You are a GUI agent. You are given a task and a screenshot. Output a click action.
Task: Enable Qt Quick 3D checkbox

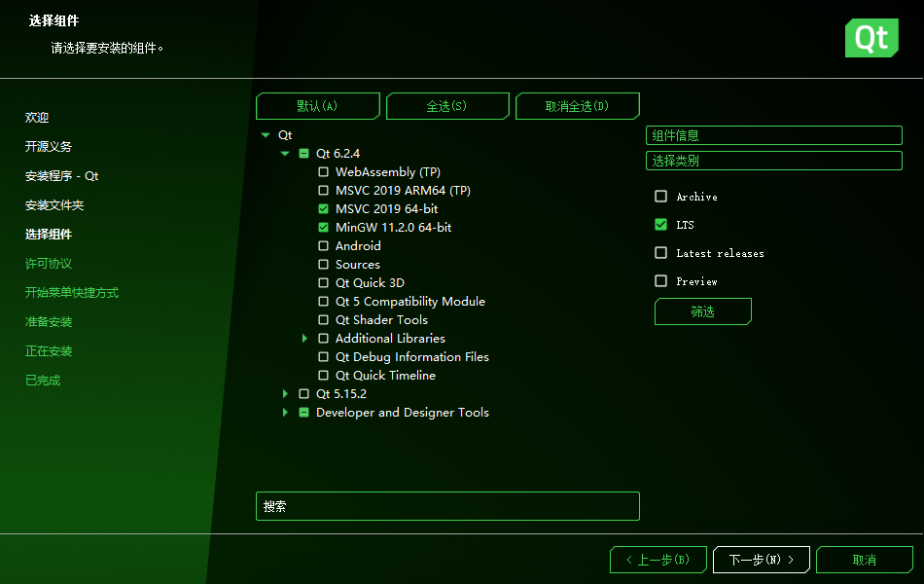click(x=323, y=282)
